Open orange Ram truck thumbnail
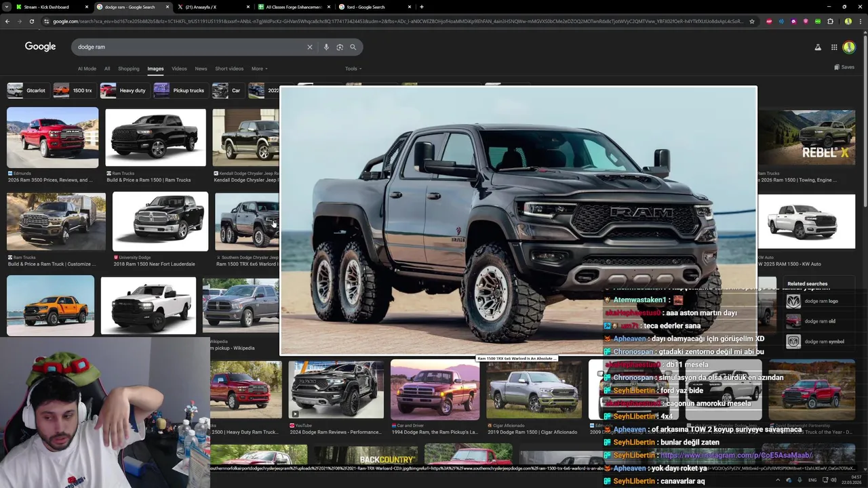 [x=50, y=305]
